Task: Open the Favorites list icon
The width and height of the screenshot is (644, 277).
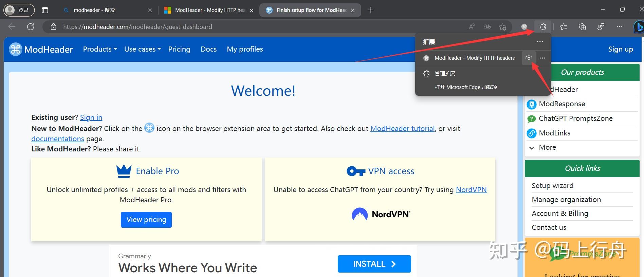Action: click(x=564, y=27)
